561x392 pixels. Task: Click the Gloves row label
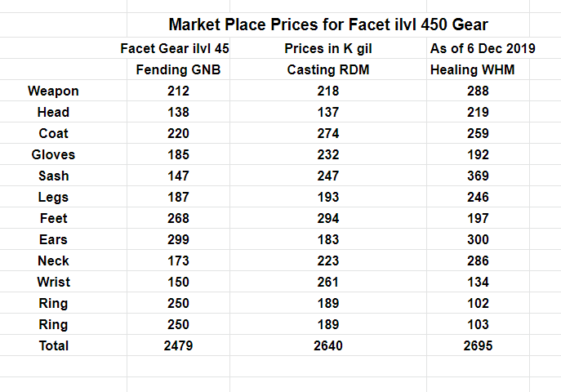(53, 155)
